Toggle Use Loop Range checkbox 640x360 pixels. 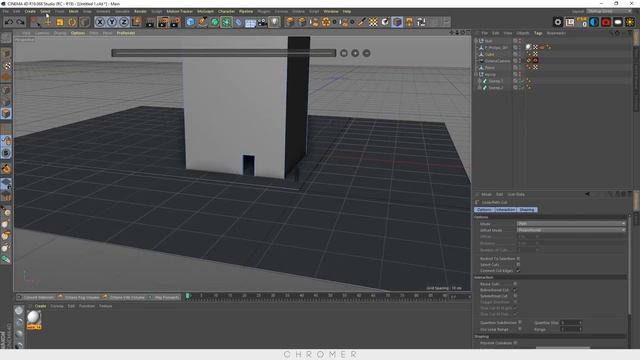tap(520, 329)
